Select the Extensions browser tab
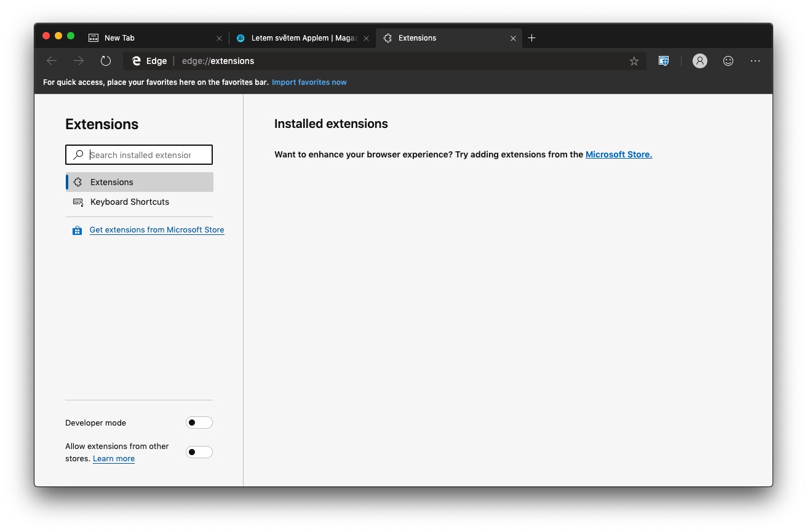This screenshot has width=807, height=532. [x=449, y=38]
